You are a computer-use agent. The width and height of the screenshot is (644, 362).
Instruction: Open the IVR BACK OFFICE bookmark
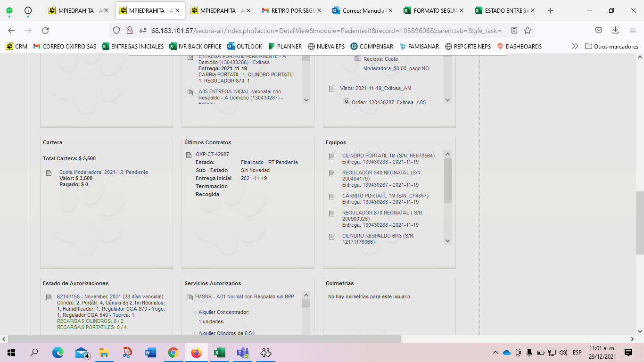click(195, 46)
